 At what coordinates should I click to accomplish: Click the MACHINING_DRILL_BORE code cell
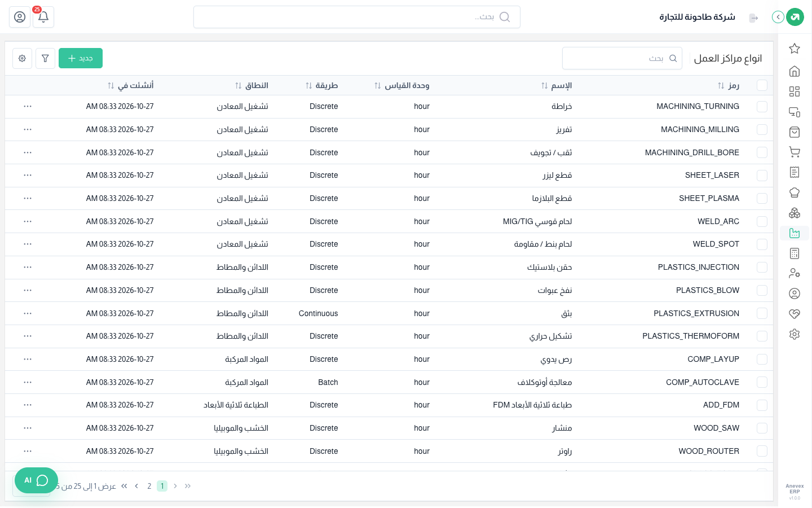692,152
